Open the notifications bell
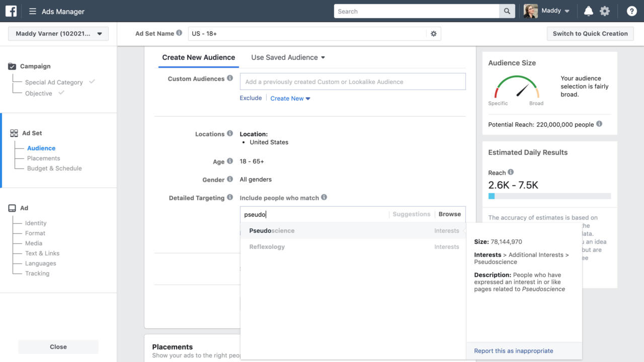This screenshot has height=362, width=644. point(588,11)
